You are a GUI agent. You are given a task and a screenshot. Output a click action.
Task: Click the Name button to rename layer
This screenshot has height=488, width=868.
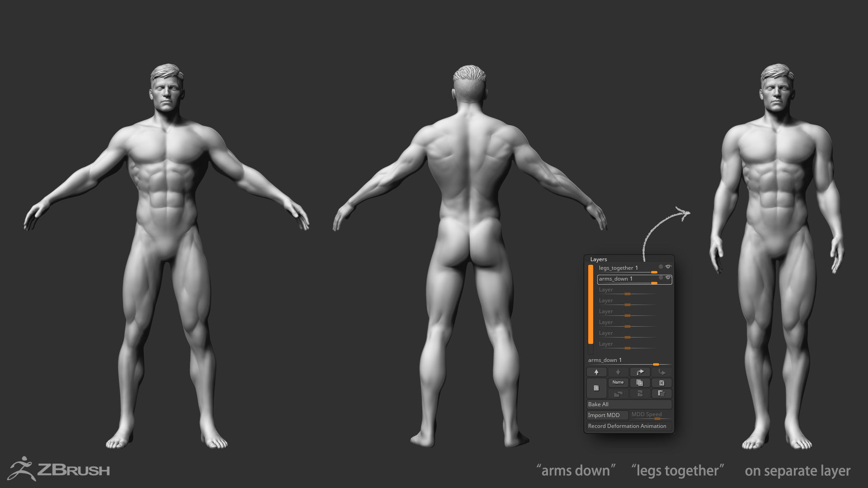click(x=618, y=383)
